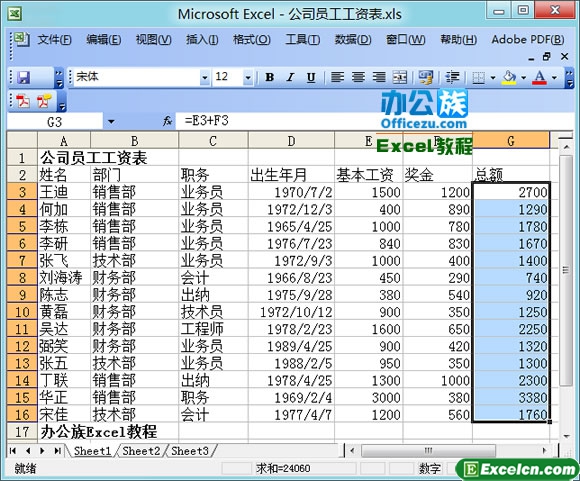Select cell containing 刘海涛

64,278
